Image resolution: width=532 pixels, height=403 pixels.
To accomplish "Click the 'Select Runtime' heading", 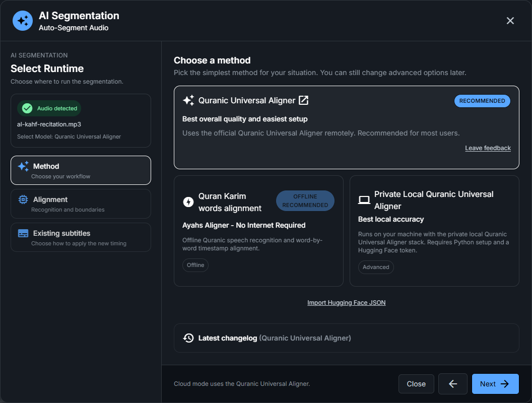I will click(47, 69).
